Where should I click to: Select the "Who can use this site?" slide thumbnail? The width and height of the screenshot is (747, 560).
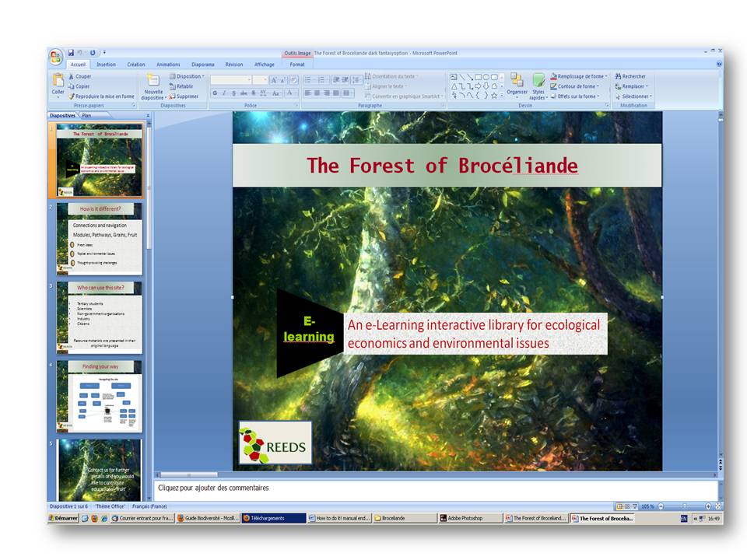[x=99, y=317]
